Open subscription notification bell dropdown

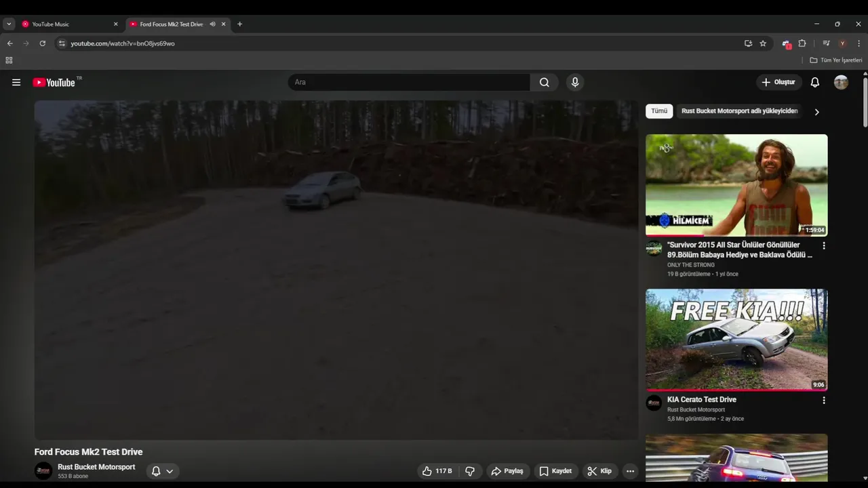(163, 471)
